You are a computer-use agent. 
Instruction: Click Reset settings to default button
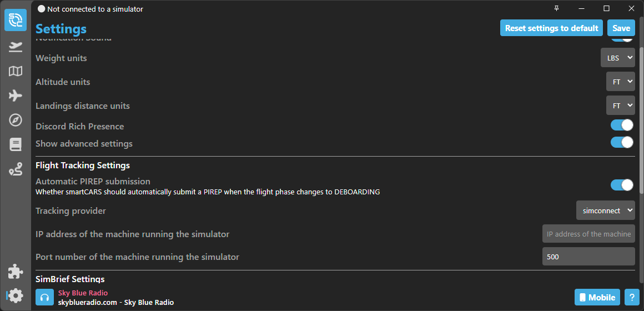coord(552,28)
